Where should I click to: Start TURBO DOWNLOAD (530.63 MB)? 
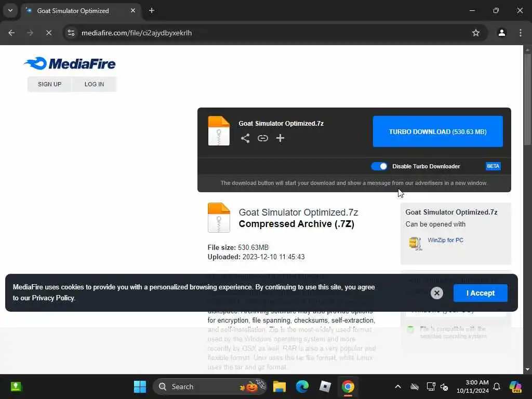437,131
